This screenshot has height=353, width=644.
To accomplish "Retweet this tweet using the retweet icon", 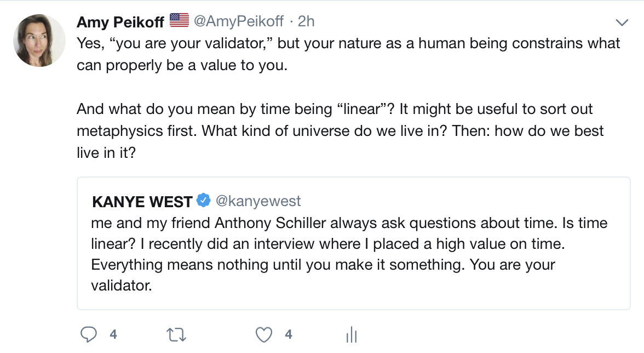I will (176, 334).
